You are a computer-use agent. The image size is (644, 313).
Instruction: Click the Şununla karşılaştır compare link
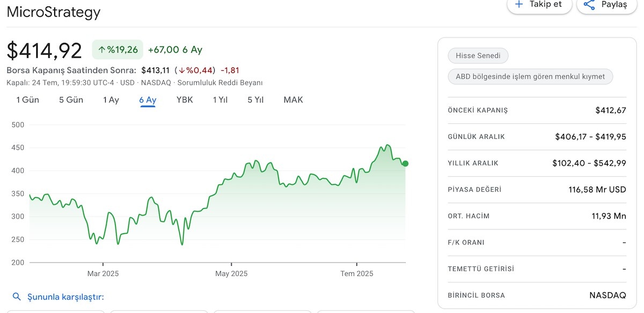65,297
